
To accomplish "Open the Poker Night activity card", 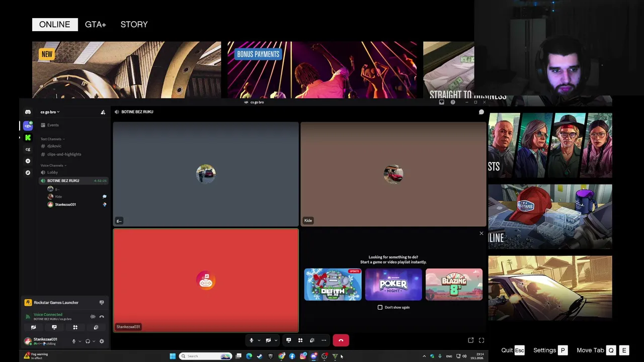I will click(393, 285).
